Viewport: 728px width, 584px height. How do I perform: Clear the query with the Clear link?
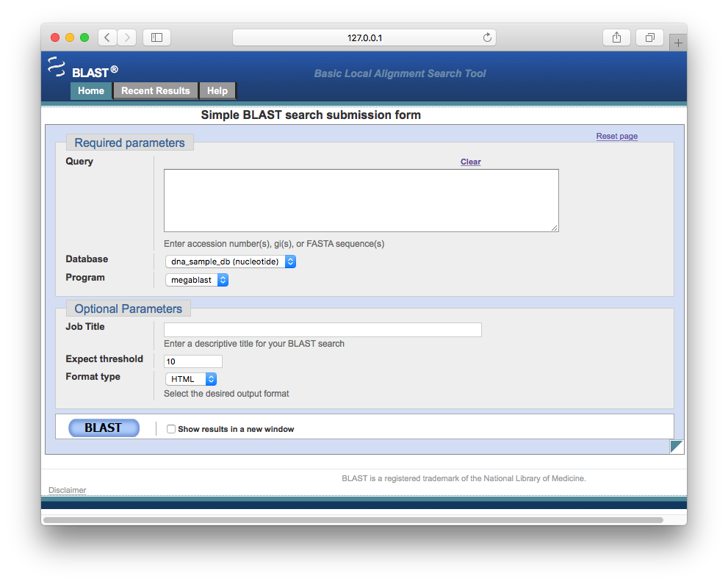[x=470, y=162]
